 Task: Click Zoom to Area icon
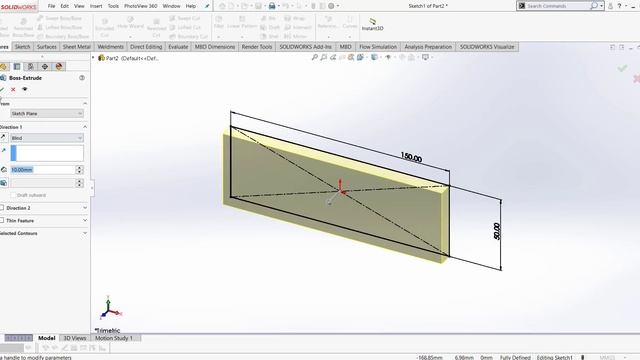[324, 58]
